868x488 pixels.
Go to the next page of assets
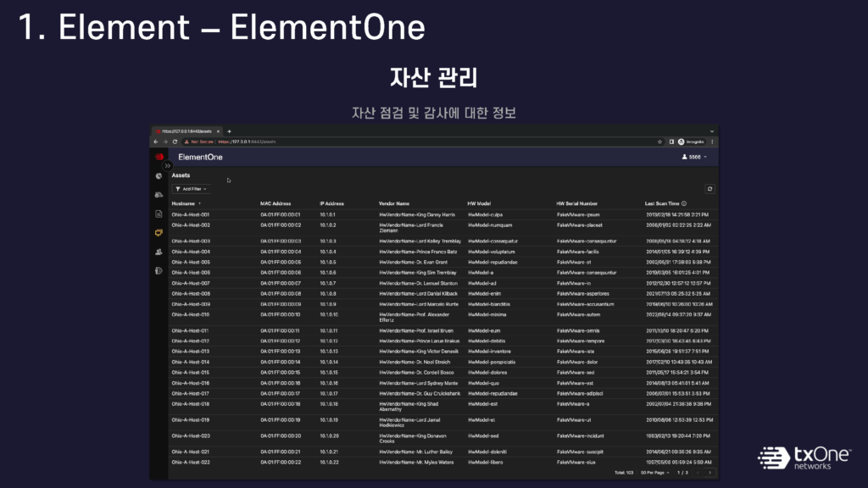pyautogui.click(x=710, y=472)
